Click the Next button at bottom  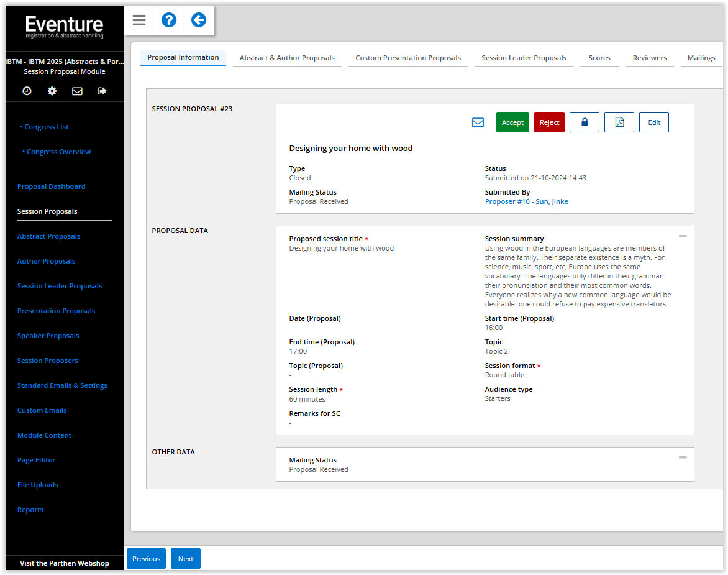point(186,559)
